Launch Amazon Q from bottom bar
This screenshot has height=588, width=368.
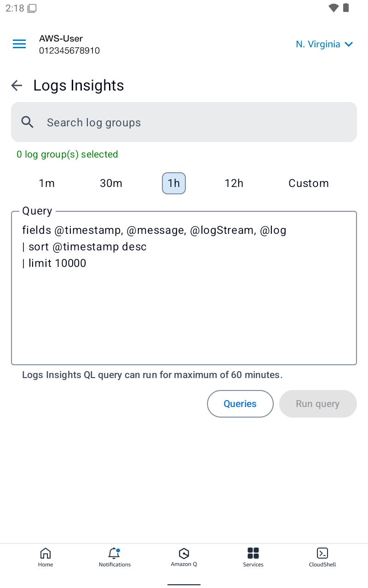pos(184,553)
